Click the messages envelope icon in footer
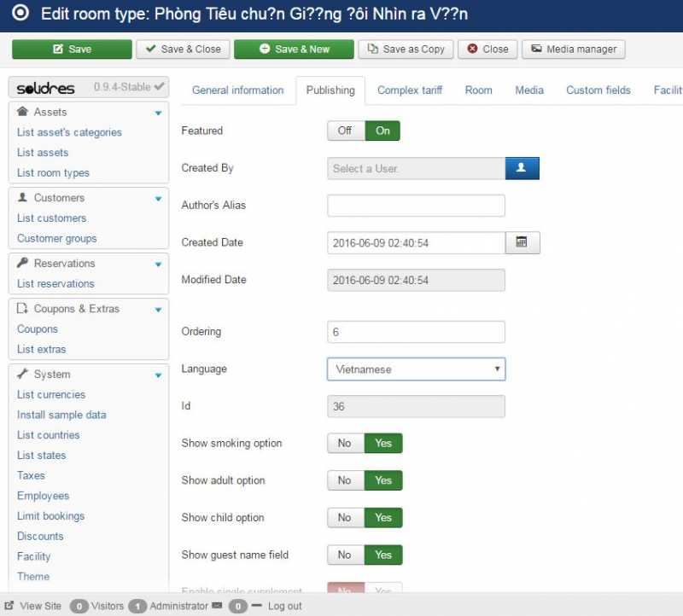 point(217,606)
